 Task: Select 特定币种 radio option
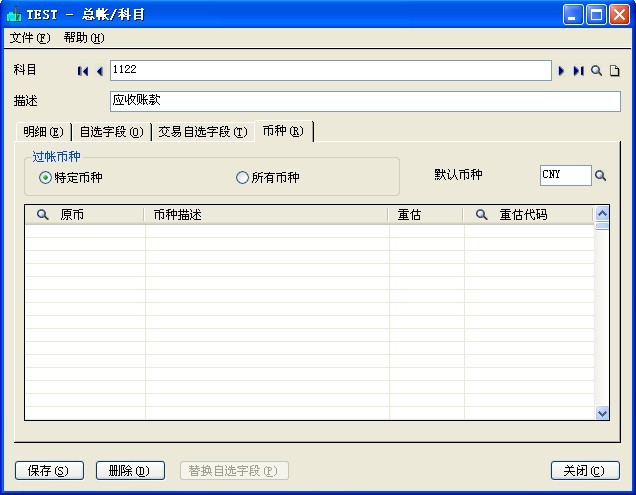tap(45, 178)
